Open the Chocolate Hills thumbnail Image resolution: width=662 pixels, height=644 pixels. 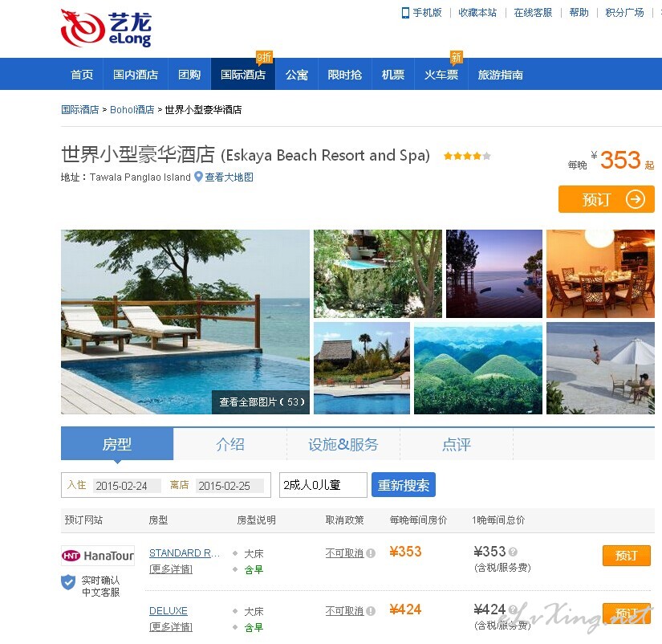coord(478,368)
